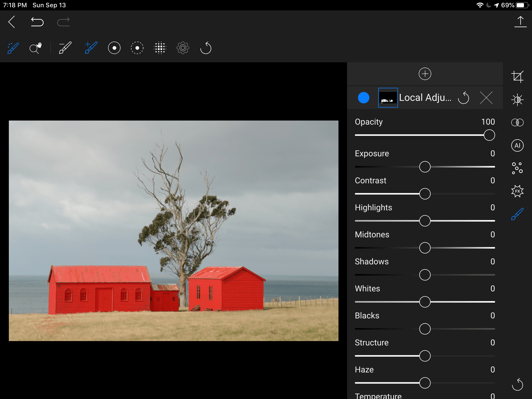Select the add brush tool
This screenshot has height=399, width=532.
tap(91, 48)
